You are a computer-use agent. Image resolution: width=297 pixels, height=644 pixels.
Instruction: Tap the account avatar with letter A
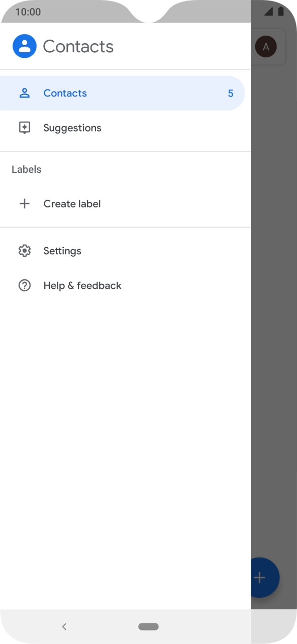coord(266,47)
